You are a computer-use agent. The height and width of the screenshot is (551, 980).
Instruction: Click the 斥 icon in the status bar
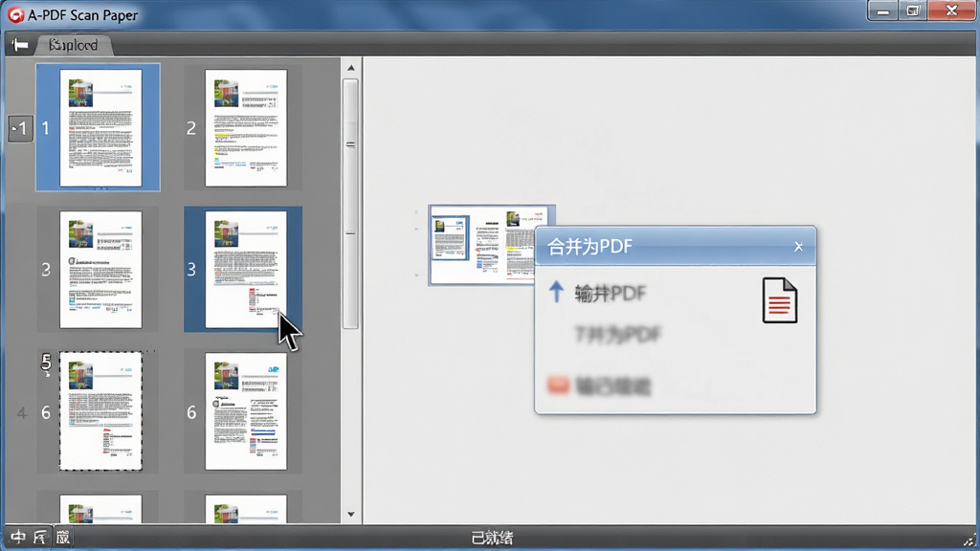click(40, 538)
